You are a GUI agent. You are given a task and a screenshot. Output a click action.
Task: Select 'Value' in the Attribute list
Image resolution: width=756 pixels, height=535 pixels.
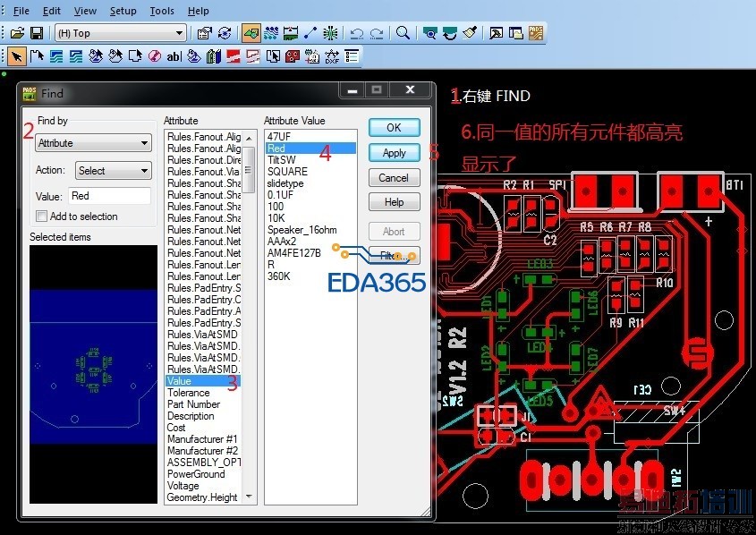coord(203,381)
